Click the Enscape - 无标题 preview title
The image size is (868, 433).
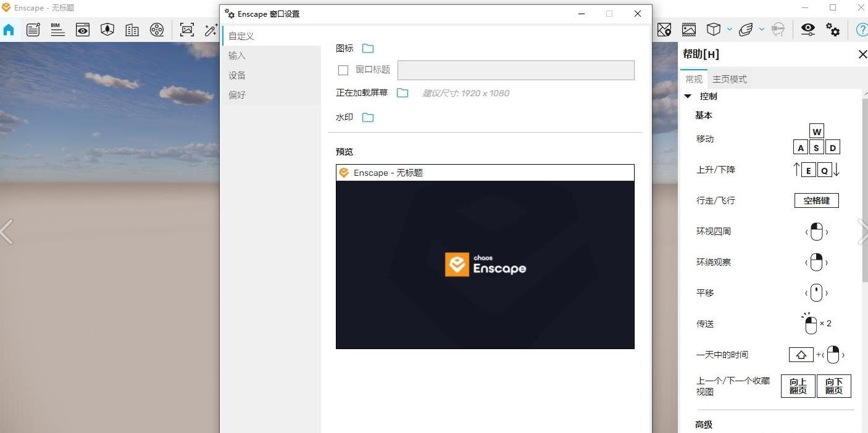(388, 173)
